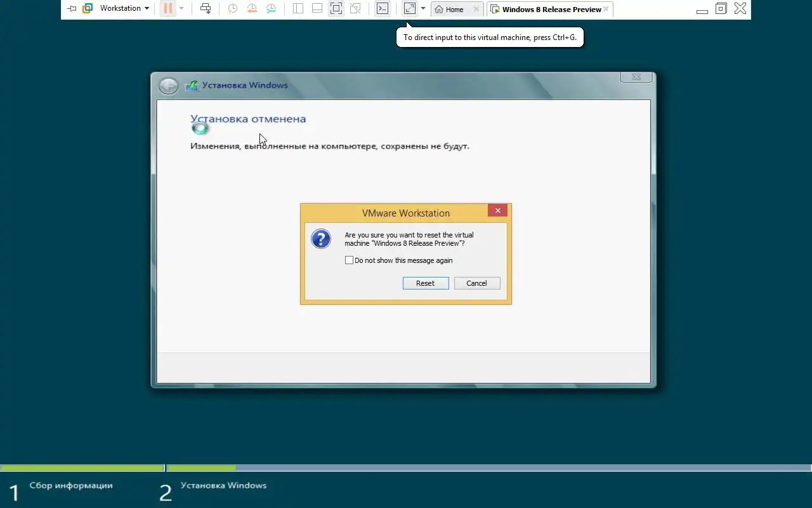This screenshot has height=508, width=812.
Task: Click the Изменения, выполненные на компьютере text
Action: click(330, 146)
